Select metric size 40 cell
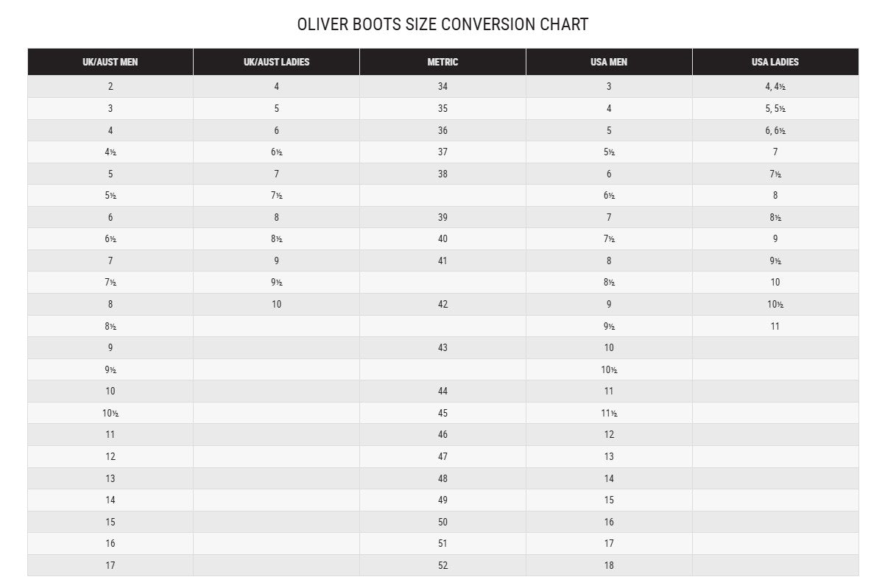This screenshot has height=588, width=871. [442, 238]
